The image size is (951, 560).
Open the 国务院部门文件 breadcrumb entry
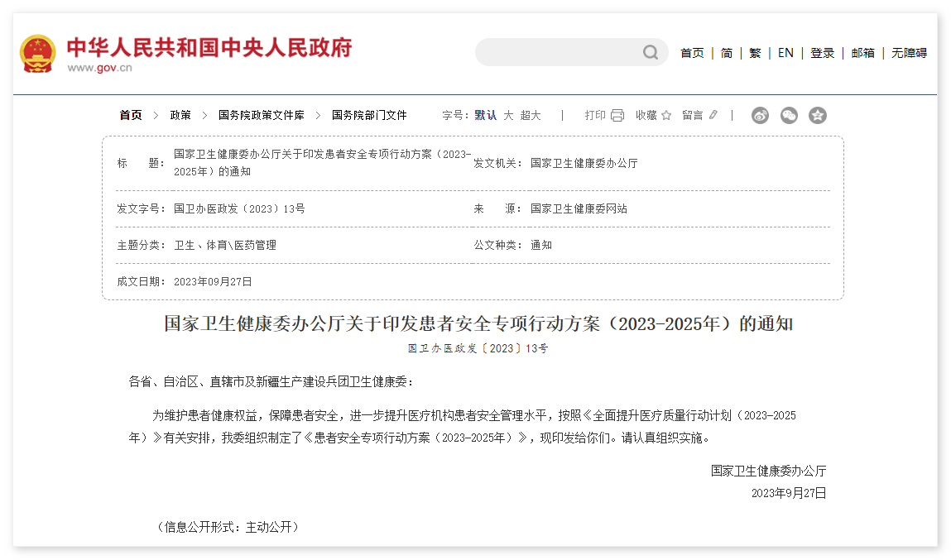point(368,115)
